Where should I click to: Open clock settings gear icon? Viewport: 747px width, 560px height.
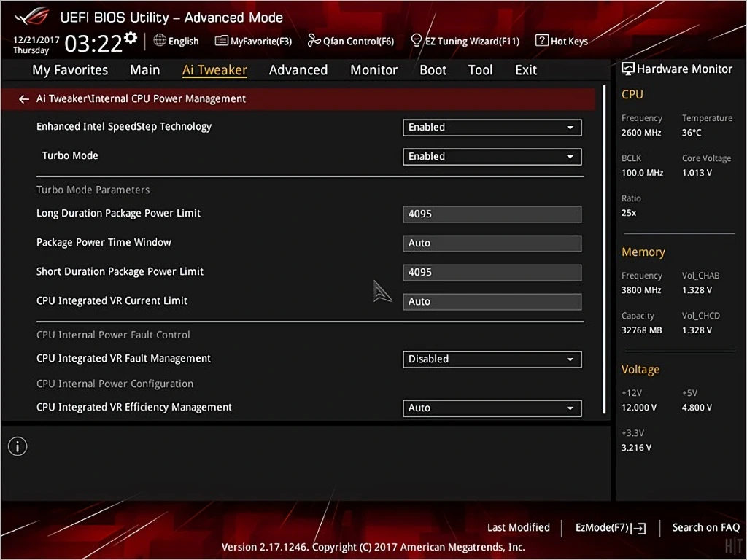(131, 38)
